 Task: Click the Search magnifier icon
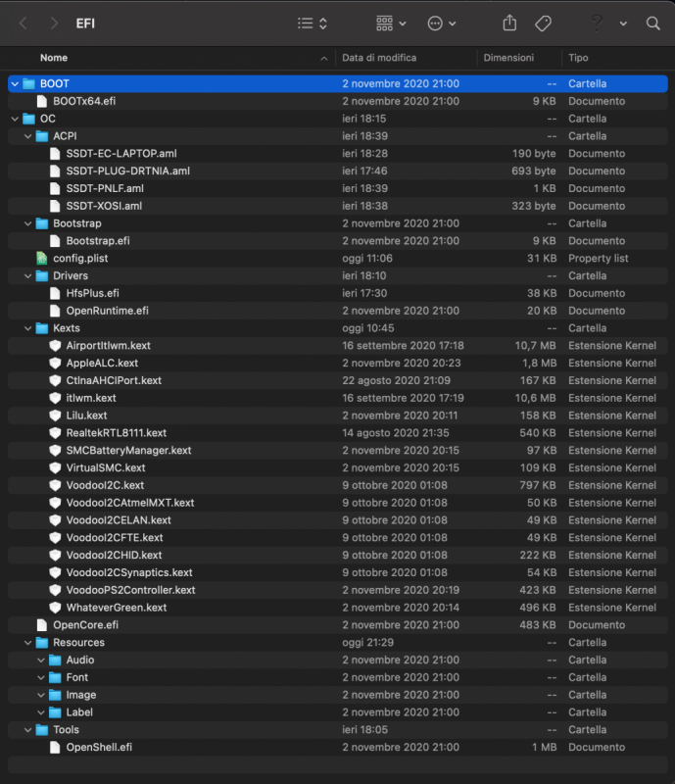point(653,23)
